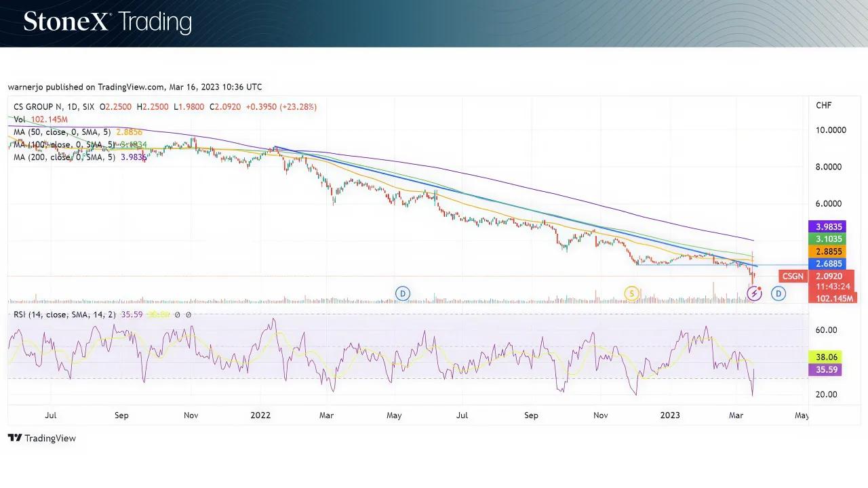Click the close value C2.0920 in legend

click(x=226, y=106)
